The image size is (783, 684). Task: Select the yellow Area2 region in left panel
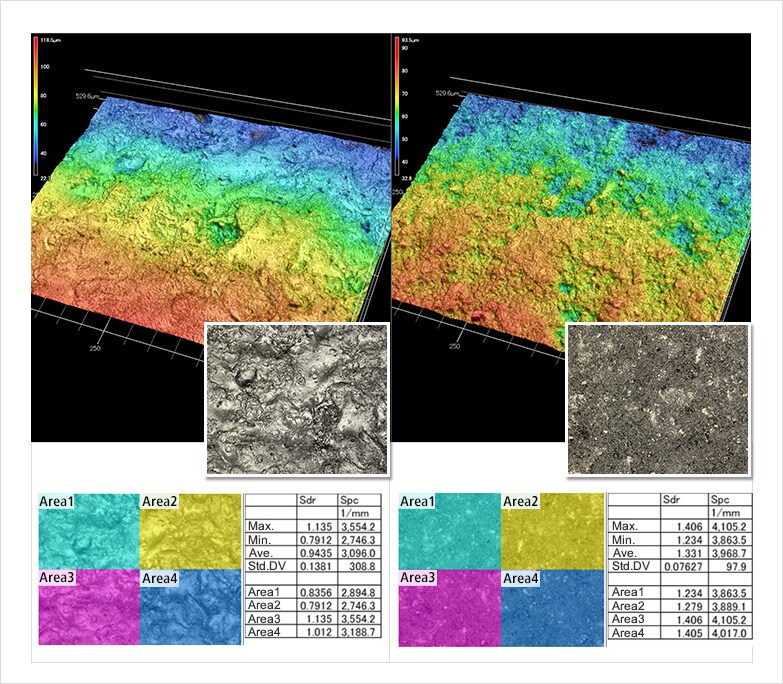pyautogui.click(x=190, y=530)
